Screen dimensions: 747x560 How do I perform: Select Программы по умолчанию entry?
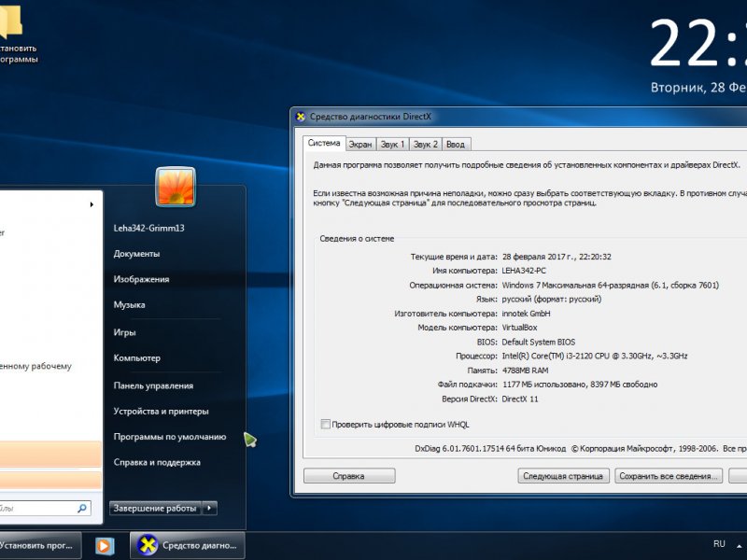(x=170, y=437)
